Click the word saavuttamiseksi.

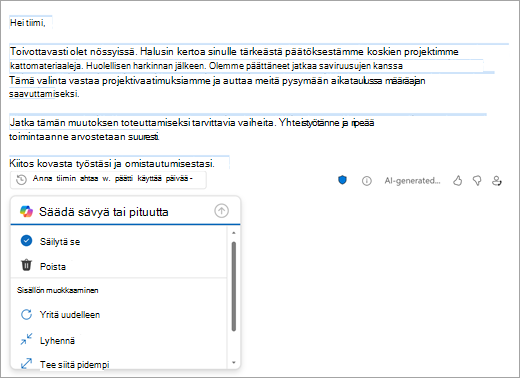[x=44, y=94]
